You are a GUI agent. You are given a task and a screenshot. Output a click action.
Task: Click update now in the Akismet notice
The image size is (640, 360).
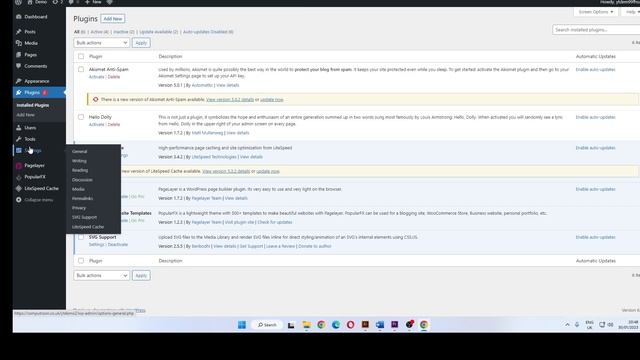click(x=271, y=100)
